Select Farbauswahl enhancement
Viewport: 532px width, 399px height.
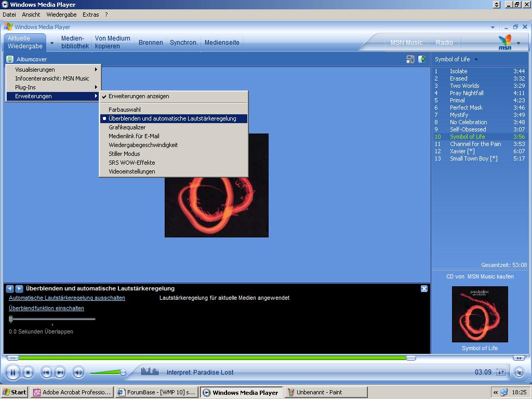pos(174,110)
